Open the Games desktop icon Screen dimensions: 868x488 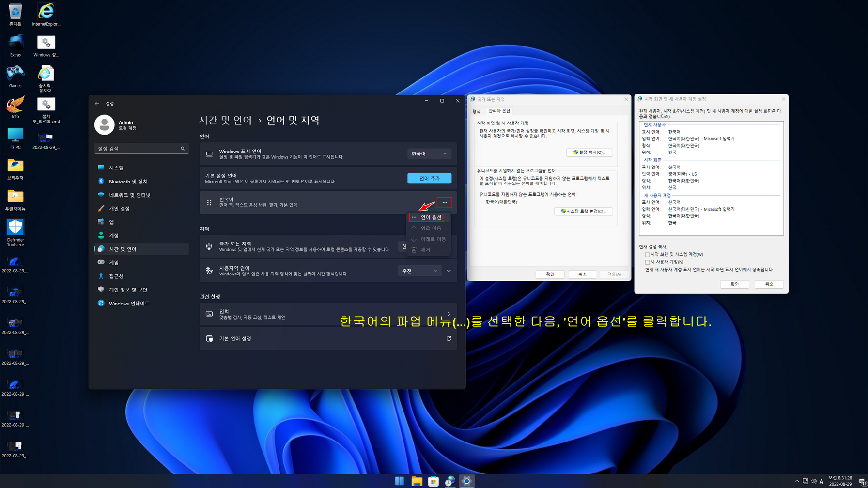tap(15, 76)
